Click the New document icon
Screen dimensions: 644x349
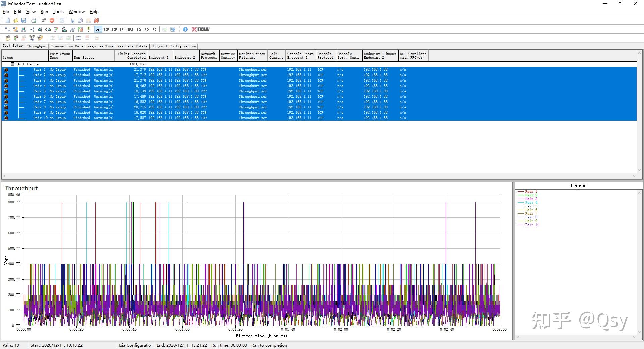click(8, 20)
